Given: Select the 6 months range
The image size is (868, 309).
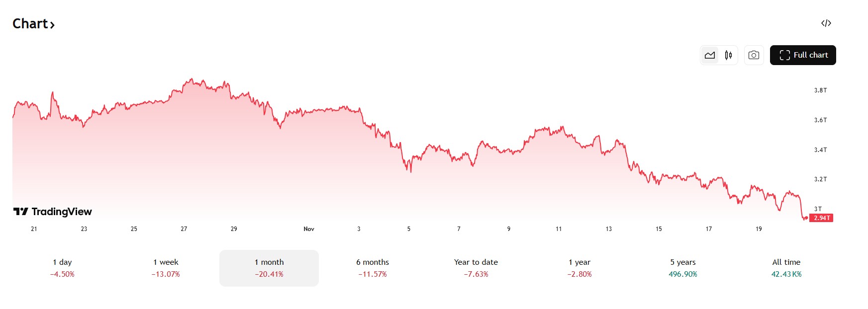Looking at the screenshot, I should coord(373,268).
